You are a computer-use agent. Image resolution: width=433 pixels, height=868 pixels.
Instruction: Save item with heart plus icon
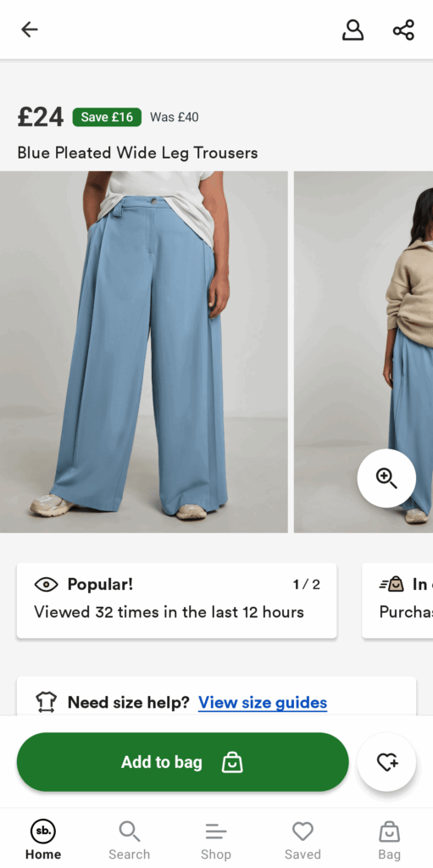(x=387, y=762)
